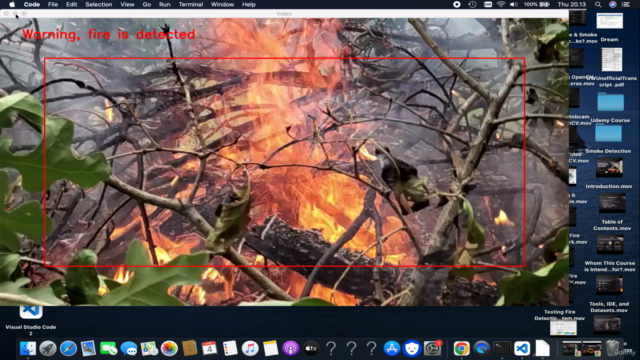Open the blue shield app in Dock

(412, 349)
